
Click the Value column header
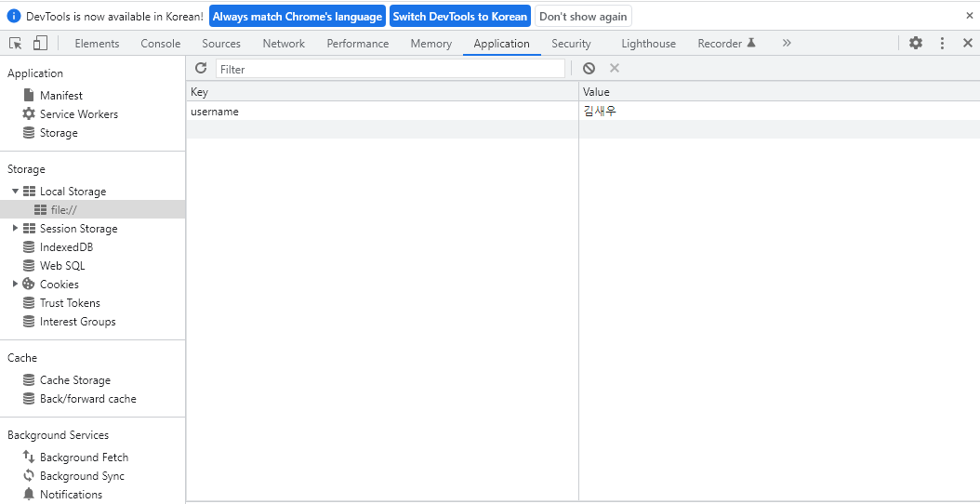(x=779, y=92)
